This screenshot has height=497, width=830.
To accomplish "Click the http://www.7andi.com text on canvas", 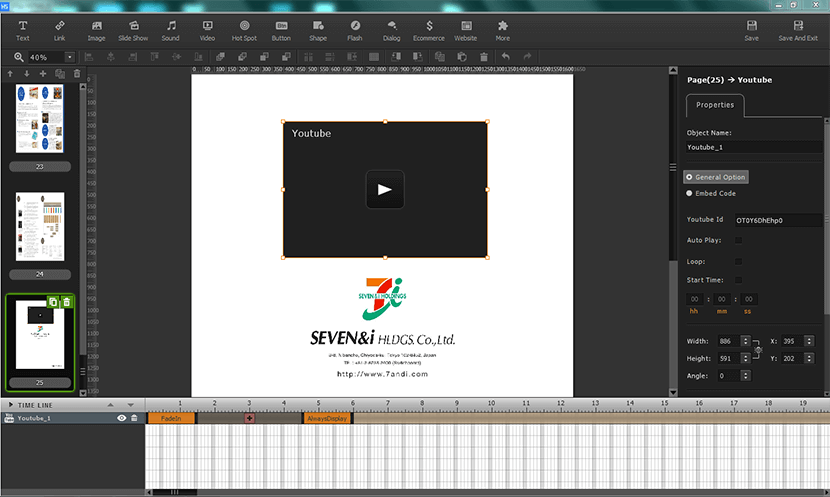I will [382, 374].
